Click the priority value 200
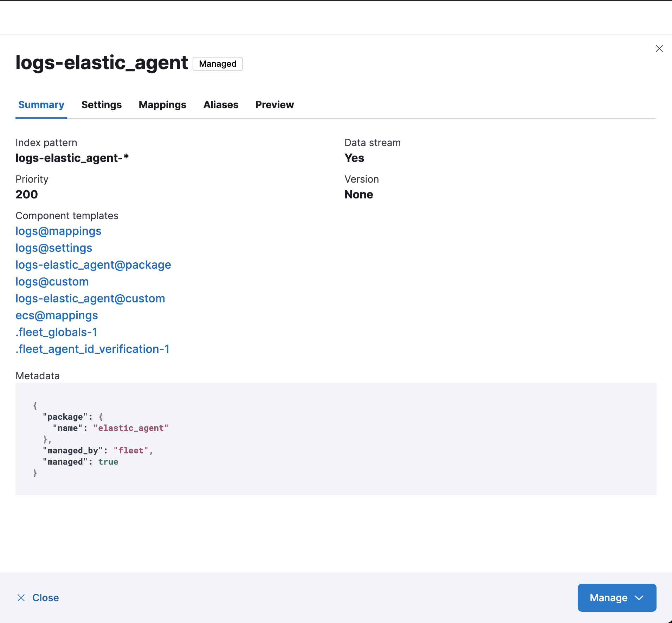Viewport: 672px width, 623px height. pyautogui.click(x=27, y=195)
